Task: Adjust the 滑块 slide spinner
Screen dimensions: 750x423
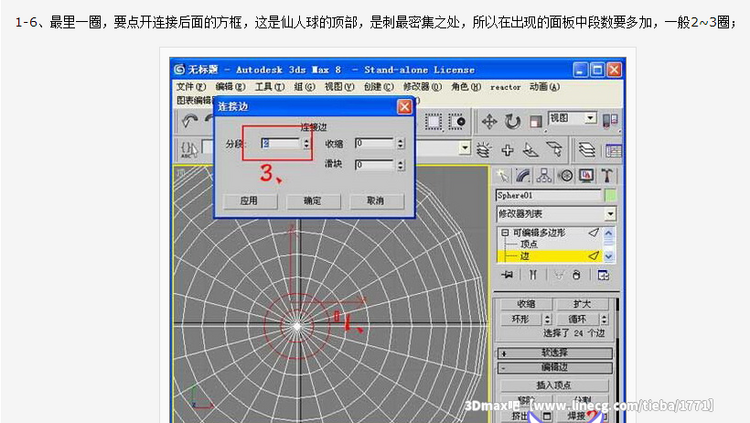Action: (x=400, y=165)
